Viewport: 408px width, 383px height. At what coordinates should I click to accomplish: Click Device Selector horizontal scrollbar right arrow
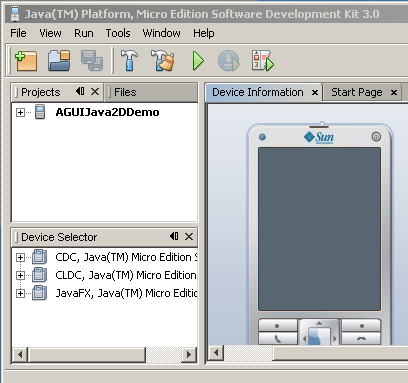tap(189, 354)
